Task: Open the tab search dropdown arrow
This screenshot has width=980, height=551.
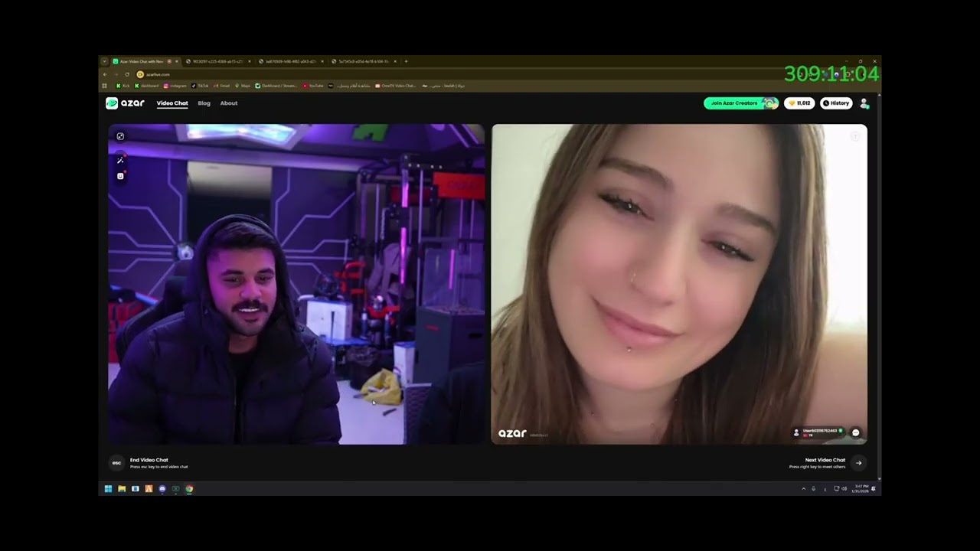Action: [104, 61]
